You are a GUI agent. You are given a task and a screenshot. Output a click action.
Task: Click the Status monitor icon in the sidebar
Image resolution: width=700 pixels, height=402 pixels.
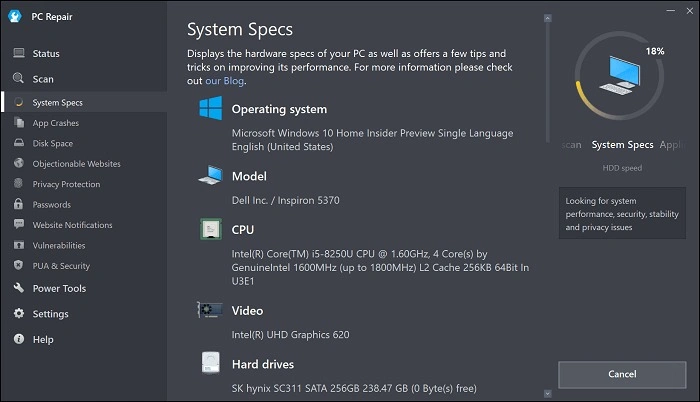coord(18,53)
